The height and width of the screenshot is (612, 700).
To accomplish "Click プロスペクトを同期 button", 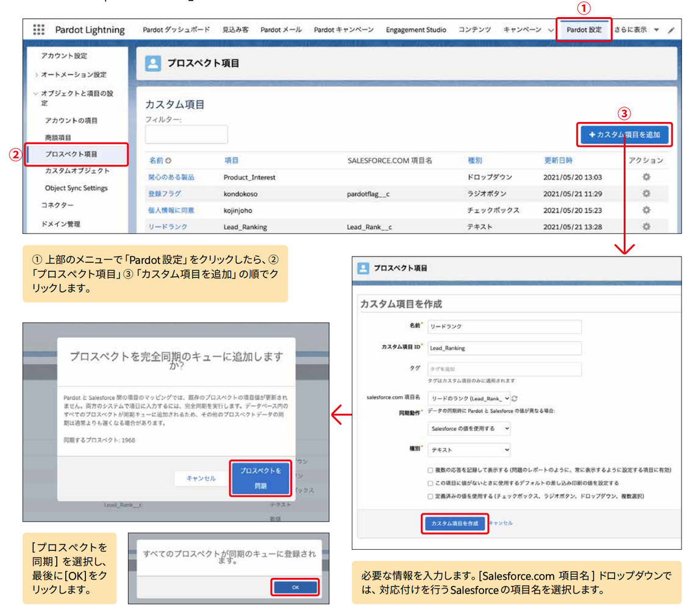I will (260, 478).
